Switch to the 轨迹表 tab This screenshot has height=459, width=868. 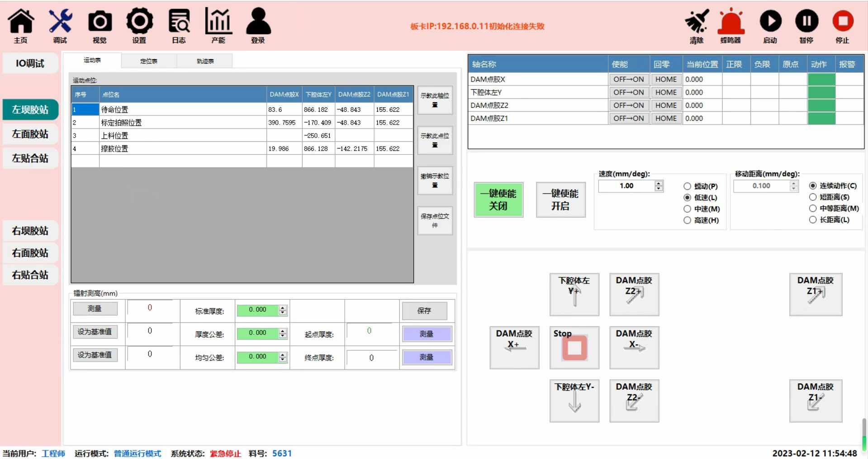pos(205,61)
